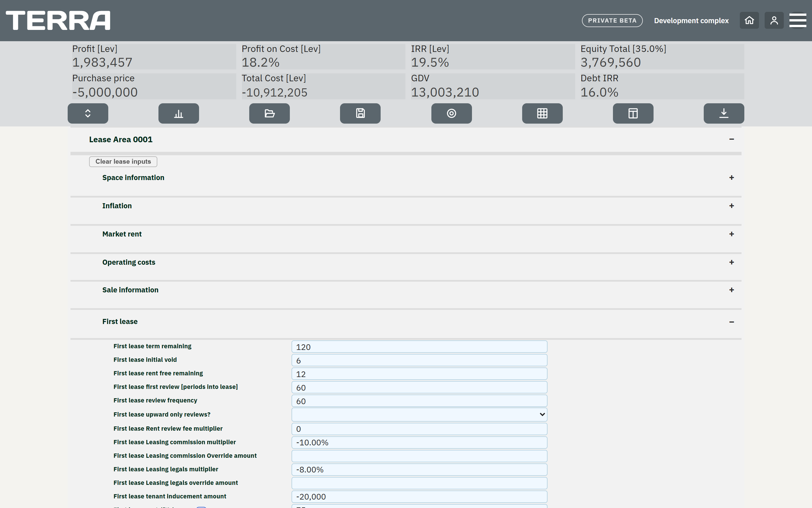Expand the Market rent section
The height and width of the screenshot is (508, 812).
(x=731, y=234)
